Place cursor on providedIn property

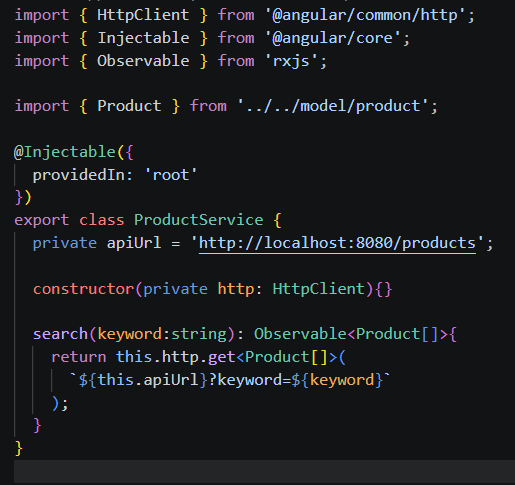coord(78,175)
